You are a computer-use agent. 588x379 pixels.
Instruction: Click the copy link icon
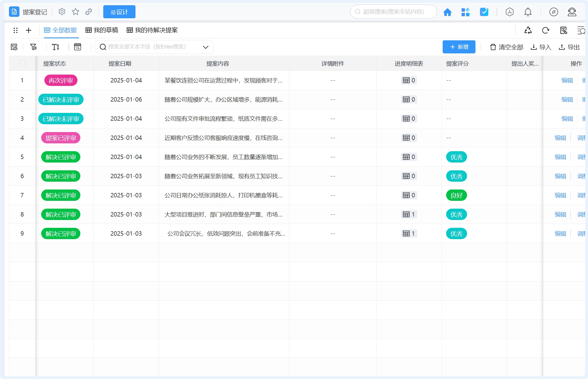(89, 12)
